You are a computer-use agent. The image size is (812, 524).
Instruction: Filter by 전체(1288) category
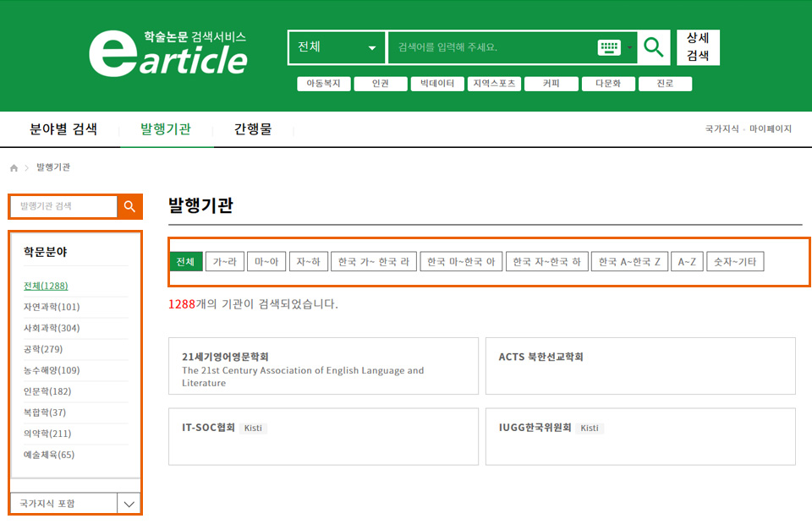[x=46, y=286]
